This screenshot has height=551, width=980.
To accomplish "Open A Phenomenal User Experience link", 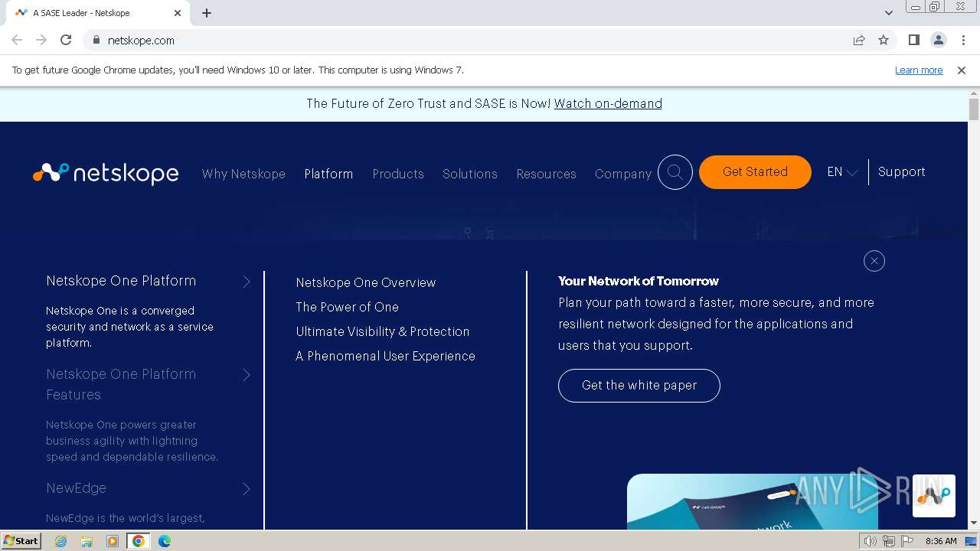I will pos(386,356).
